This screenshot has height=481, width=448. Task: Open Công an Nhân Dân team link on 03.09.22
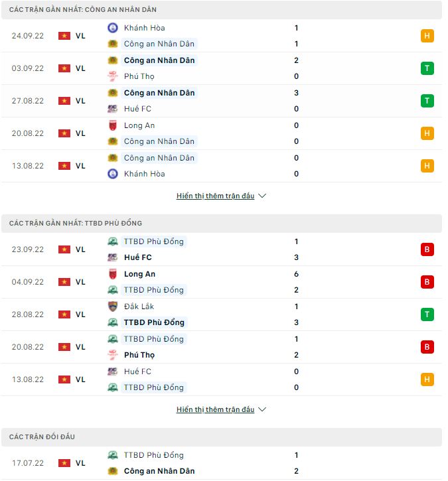pyautogui.click(x=159, y=60)
